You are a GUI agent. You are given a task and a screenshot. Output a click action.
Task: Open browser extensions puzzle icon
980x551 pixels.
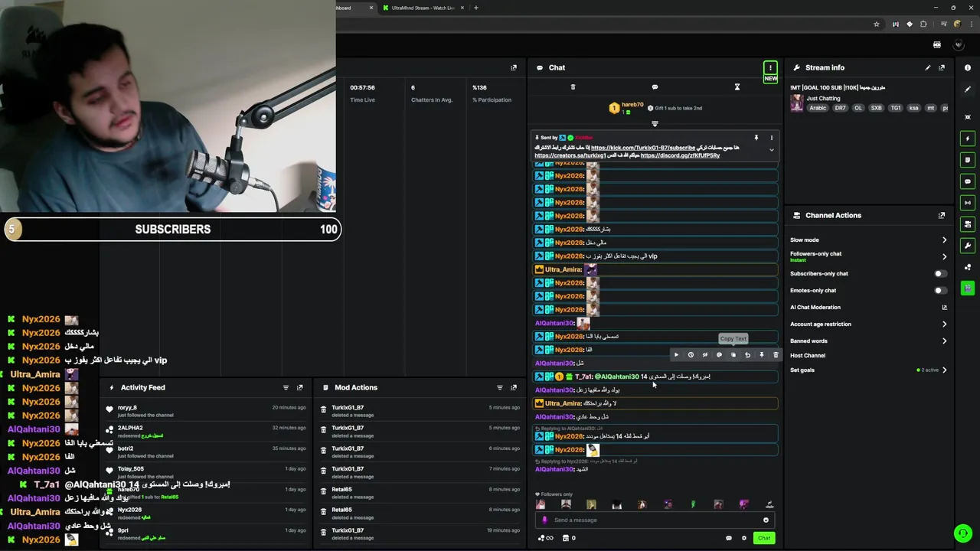tap(923, 24)
